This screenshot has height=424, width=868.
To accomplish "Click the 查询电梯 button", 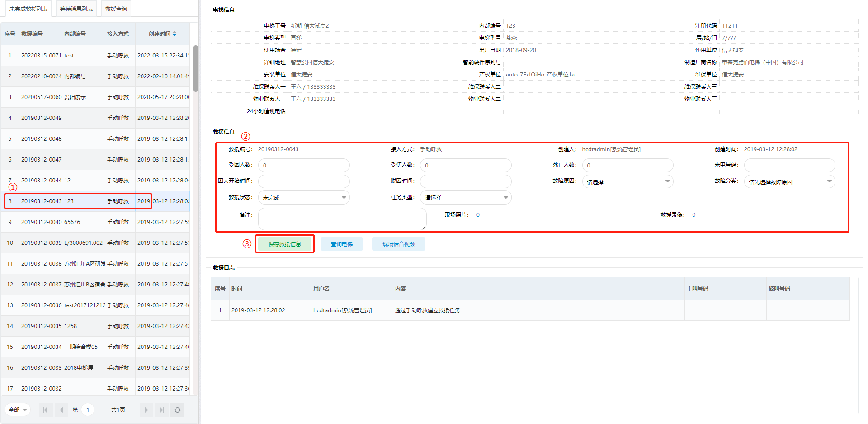I will pyautogui.click(x=342, y=244).
